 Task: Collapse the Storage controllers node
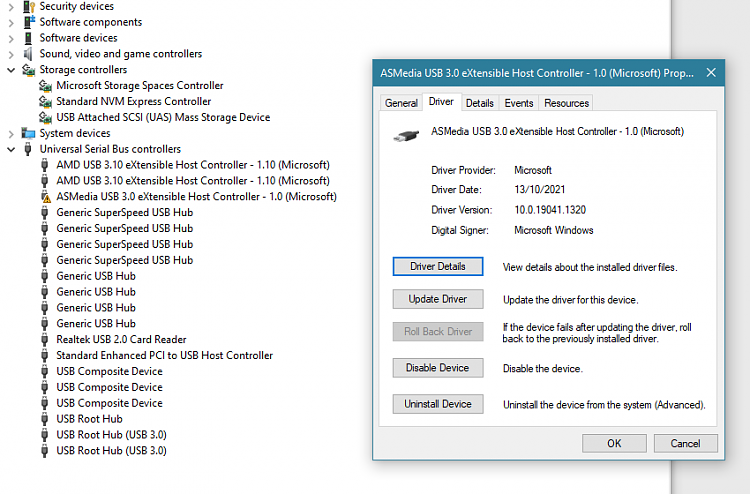(11, 70)
